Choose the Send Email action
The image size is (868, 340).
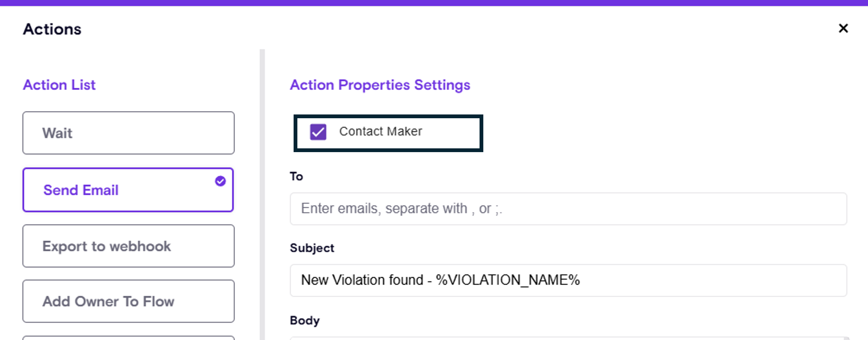click(128, 190)
